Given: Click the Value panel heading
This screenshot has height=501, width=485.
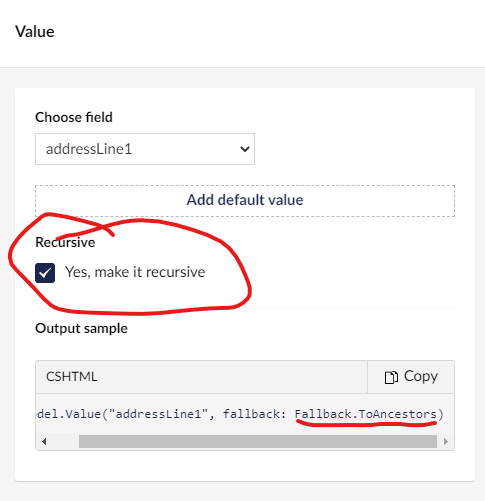Looking at the screenshot, I should [35, 32].
